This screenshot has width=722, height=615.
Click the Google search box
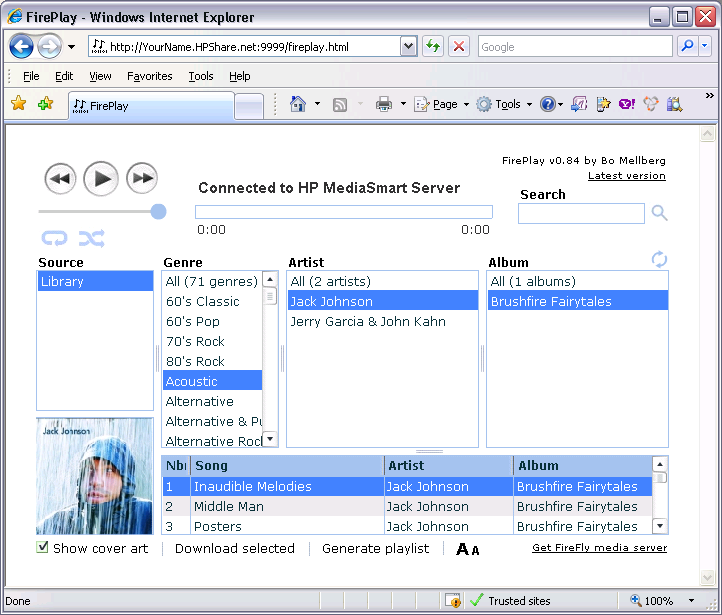tap(575, 46)
